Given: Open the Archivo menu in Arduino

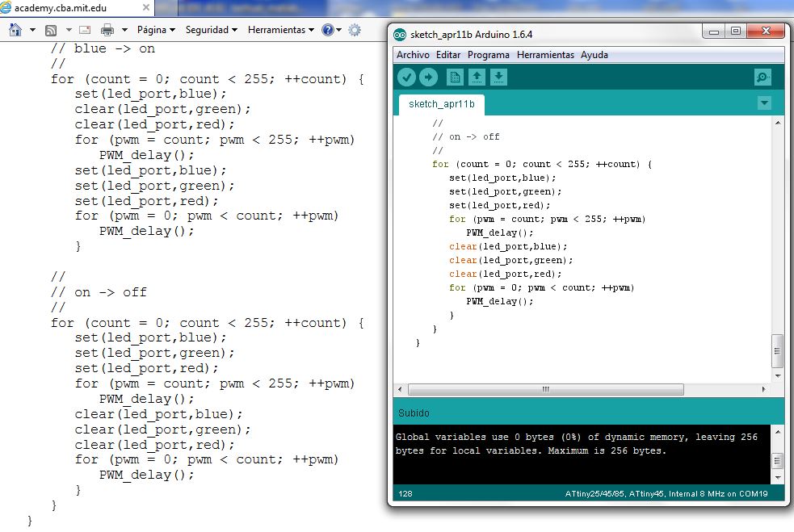Looking at the screenshot, I should pos(413,55).
